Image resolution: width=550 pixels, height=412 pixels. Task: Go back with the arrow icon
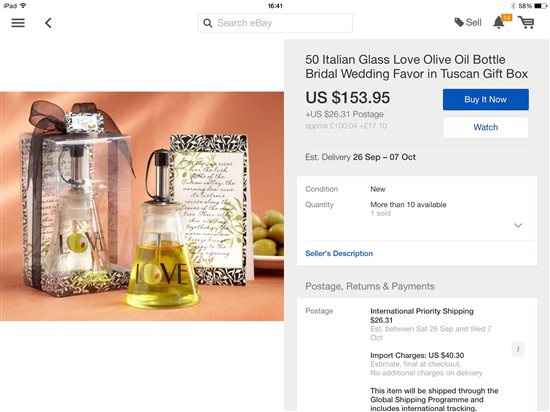point(48,23)
